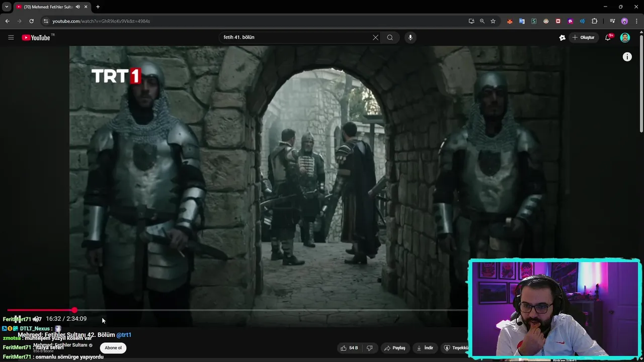Open the green S extension
644x362 pixels.
tap(534, 21)
